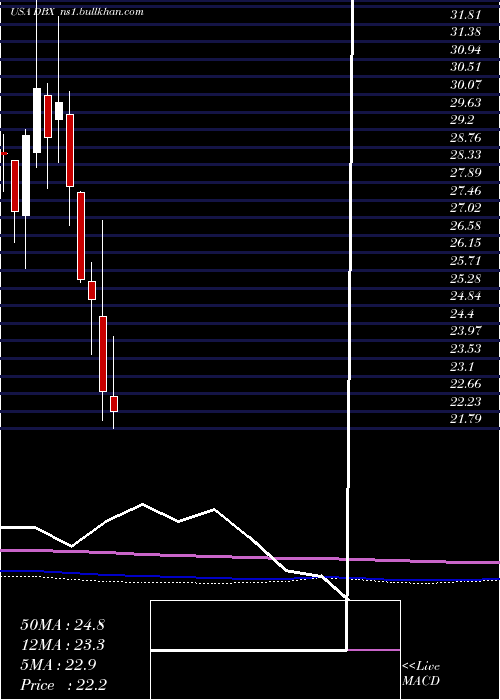Viewport: 500px width, 700px height.
Task: Select the 31.81 price axis label
Action: click(x=466, y=15)
